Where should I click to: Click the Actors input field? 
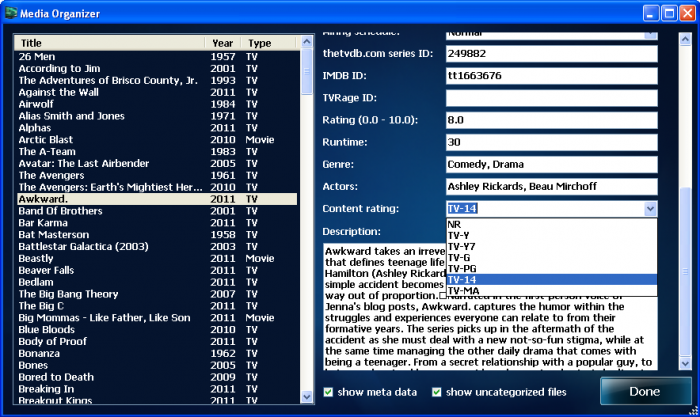point(551,187)
